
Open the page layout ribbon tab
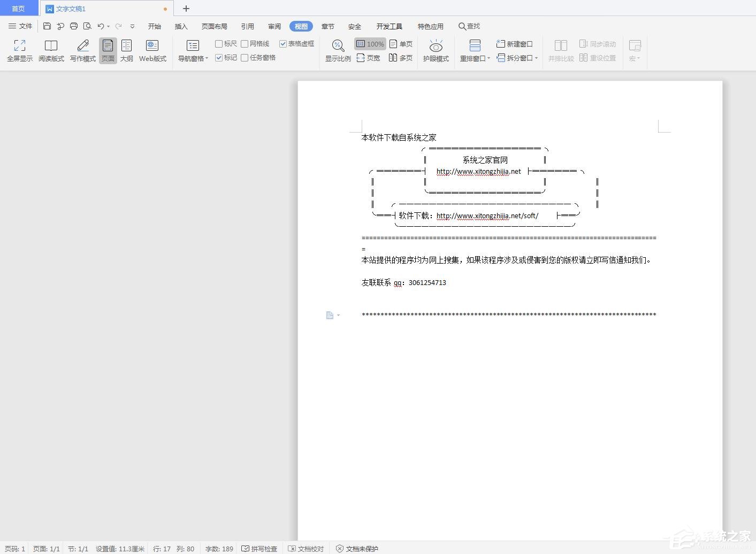tap(214, 26)
